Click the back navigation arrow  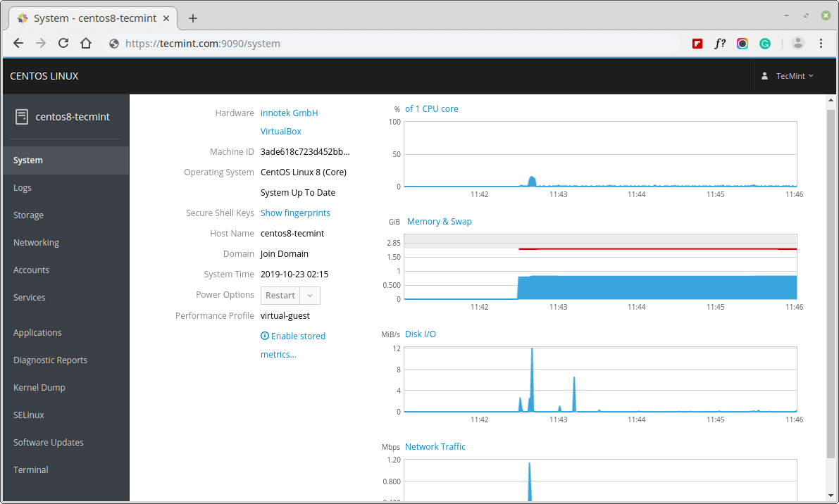tap(18, 44)
